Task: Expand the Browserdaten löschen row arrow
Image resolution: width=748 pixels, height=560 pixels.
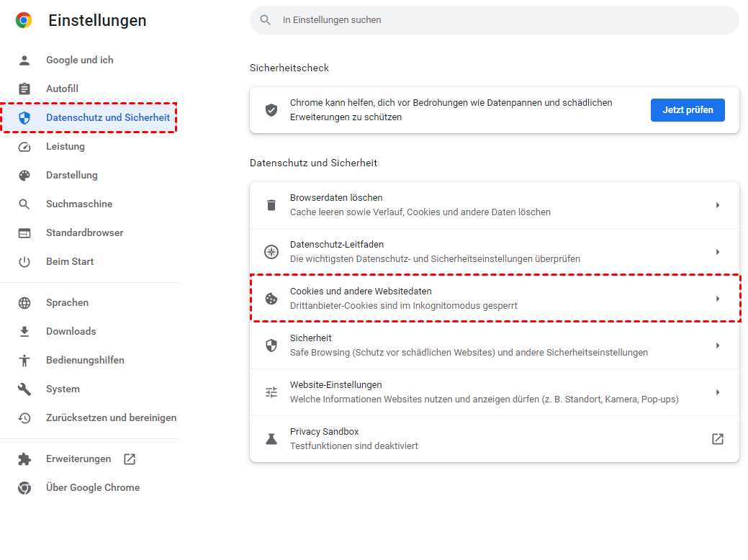Action: click(x=717, y=205)
